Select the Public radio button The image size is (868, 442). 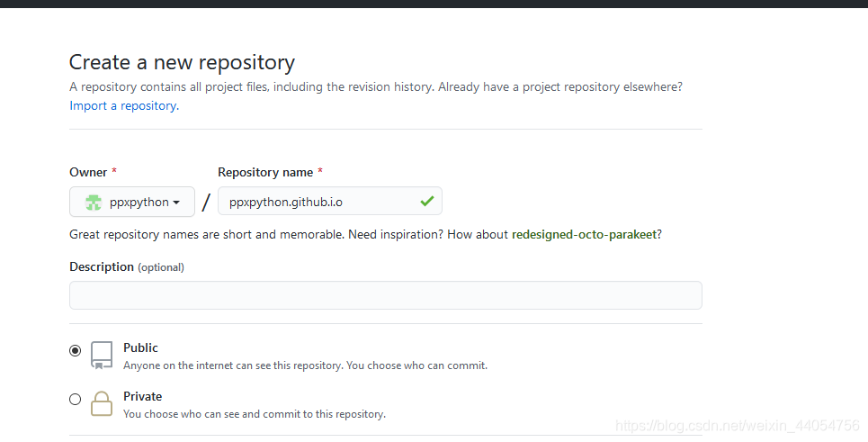(x=76, y=350)
